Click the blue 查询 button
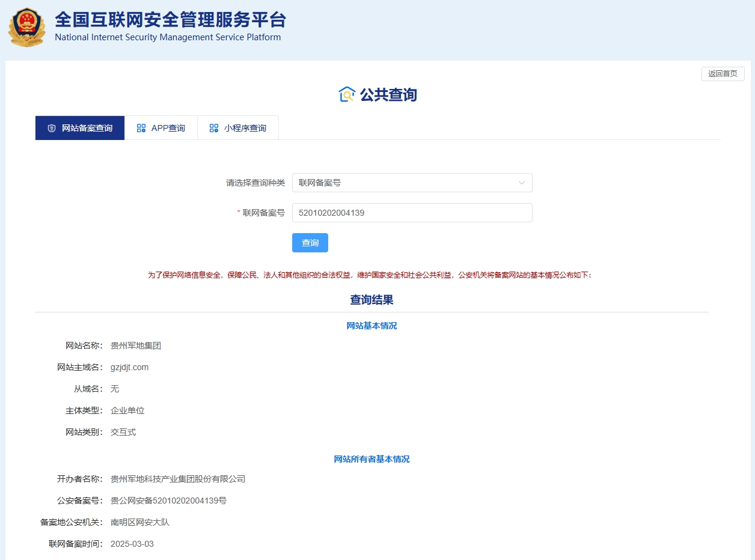 [310, 243]
